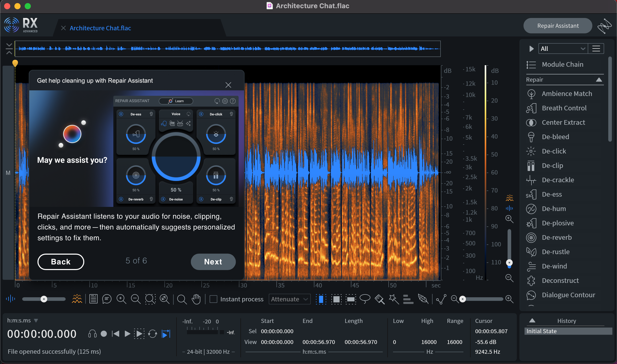Collapse the Repair section
Viewport: 617px width, 364px height.
599,80
